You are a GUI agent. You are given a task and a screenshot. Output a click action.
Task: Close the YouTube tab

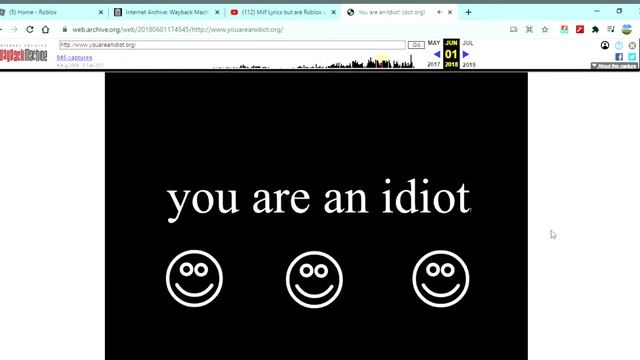click(333, 12)
